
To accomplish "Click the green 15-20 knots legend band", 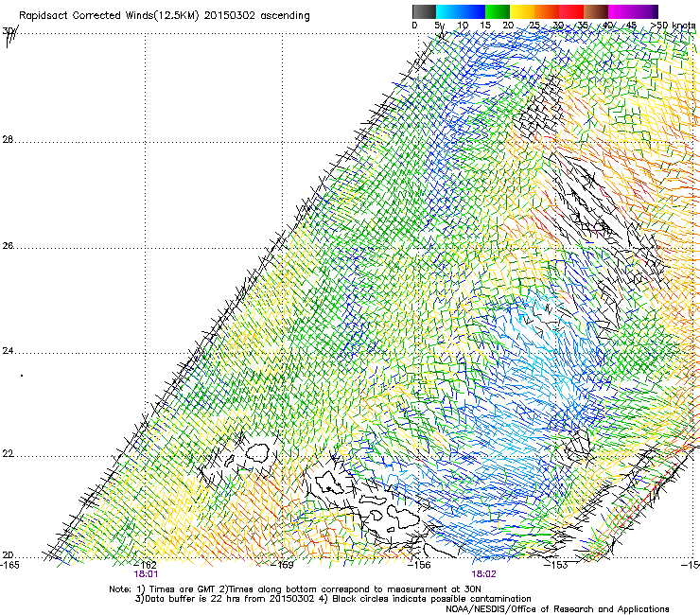I will [498, 11].
